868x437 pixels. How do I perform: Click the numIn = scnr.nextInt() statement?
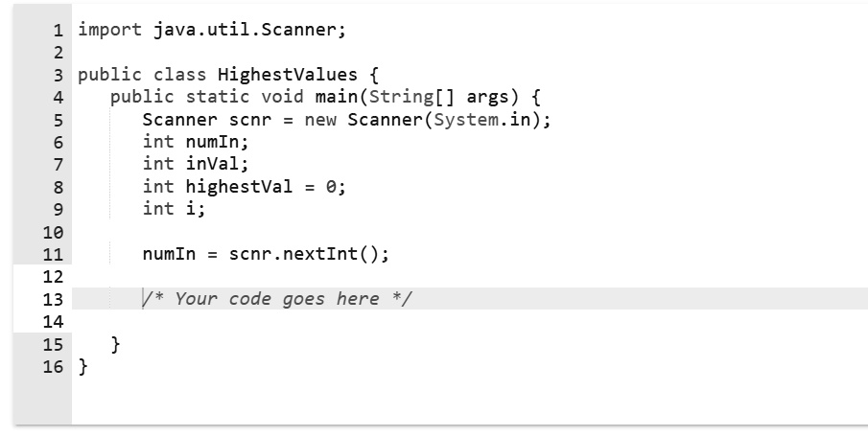click(266, 254)
